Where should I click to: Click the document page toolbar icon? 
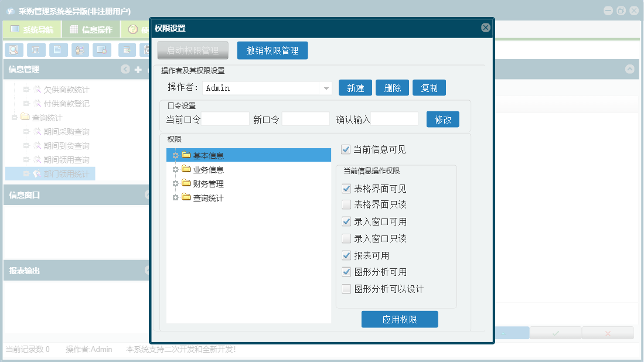pos(59,50)
